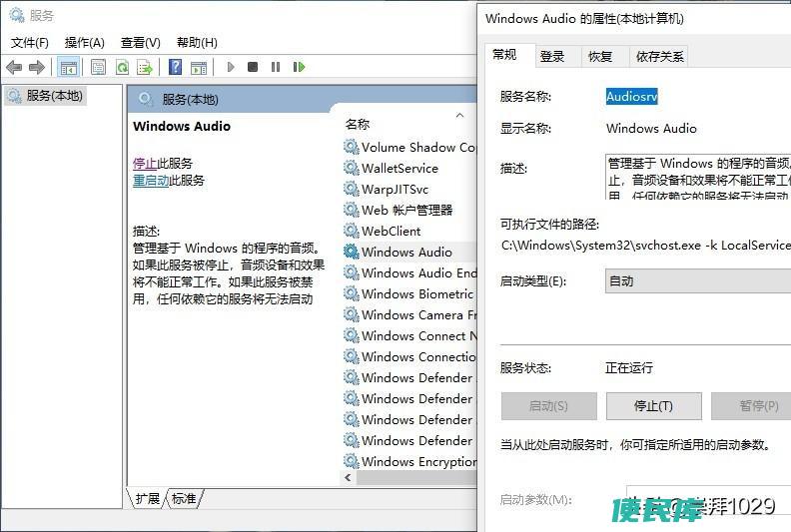Click the disabled 启动(S) button
This screenshot has width=791, height=532.
click(549, 406)
